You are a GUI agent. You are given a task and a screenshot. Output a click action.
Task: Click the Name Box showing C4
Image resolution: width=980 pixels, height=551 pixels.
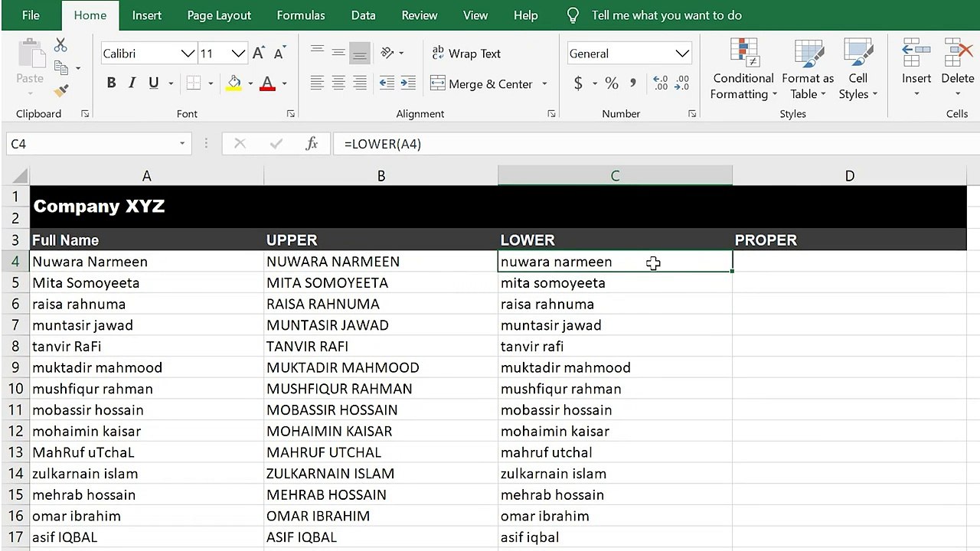click(x=98, y=144)
